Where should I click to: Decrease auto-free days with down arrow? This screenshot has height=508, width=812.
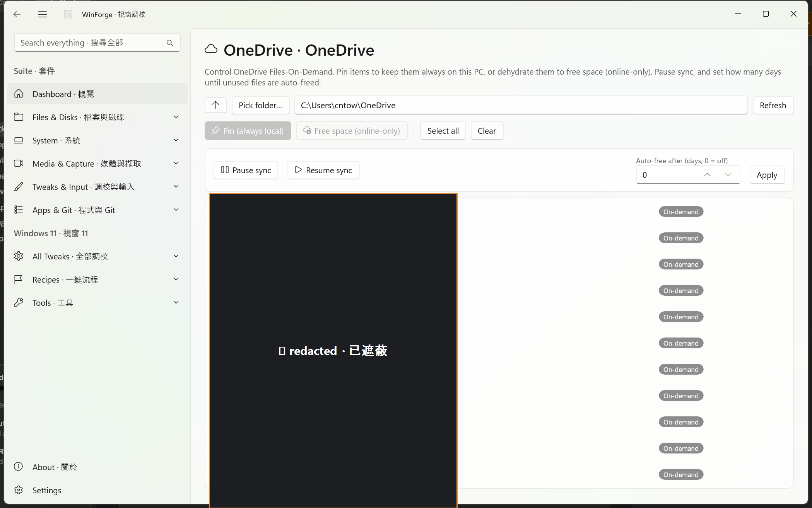pos(728,175)
